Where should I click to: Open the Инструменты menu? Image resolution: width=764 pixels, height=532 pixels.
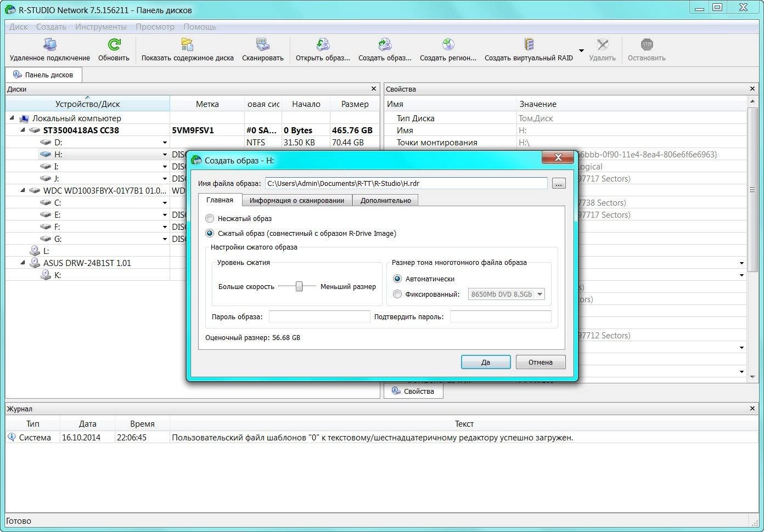(x=100, y=26)
